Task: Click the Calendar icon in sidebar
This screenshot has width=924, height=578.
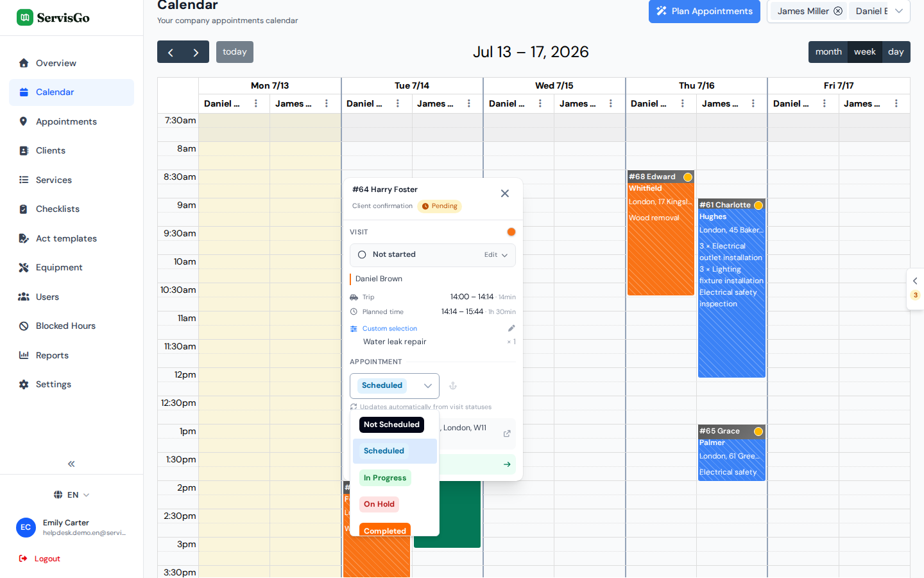Action: (24, 92)
